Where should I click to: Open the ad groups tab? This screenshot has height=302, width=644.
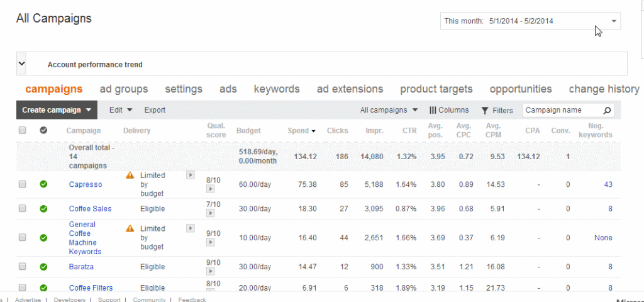[x=124, y=89]
